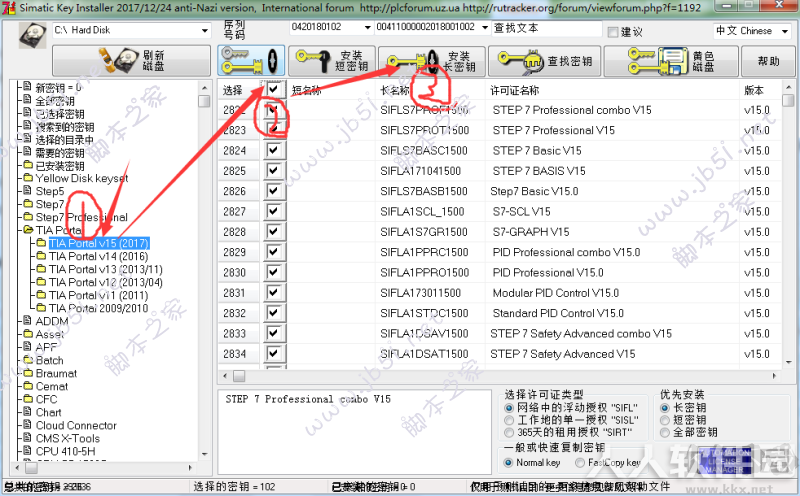This screenshot has width=800, height=496.
Task: Click the Chart document icon
Action: pos(28,412)
